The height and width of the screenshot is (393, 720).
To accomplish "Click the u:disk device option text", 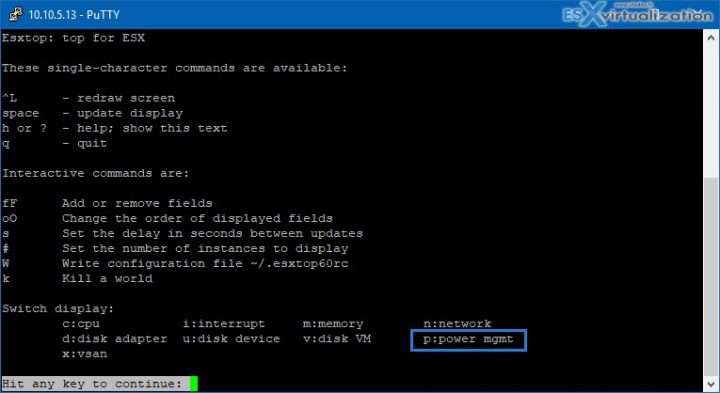I will tap(231, 339).
